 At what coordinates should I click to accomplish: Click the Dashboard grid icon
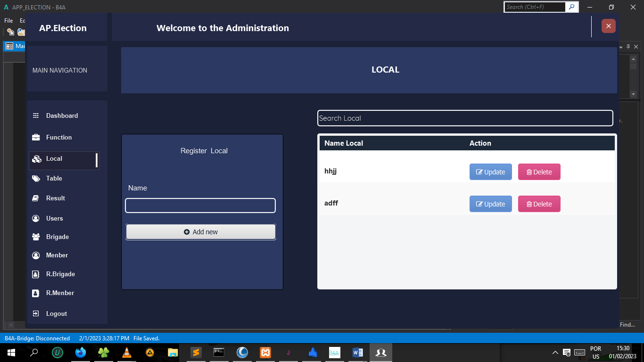tap(35, 115)
